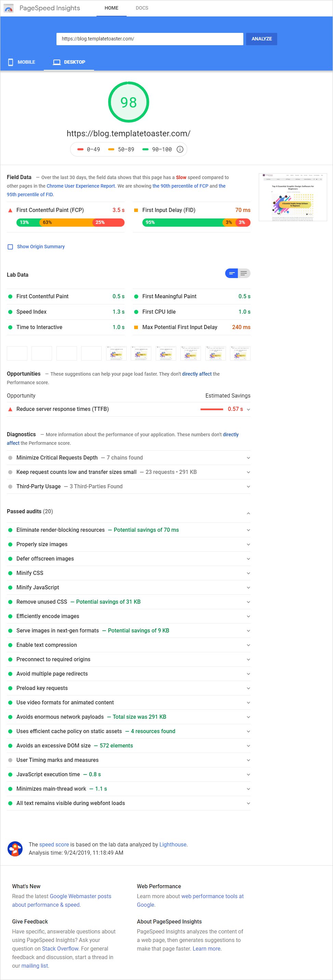Open the Chrome User Experience Report link
This screenshot has height=980, width=333.
coord(80,186)
